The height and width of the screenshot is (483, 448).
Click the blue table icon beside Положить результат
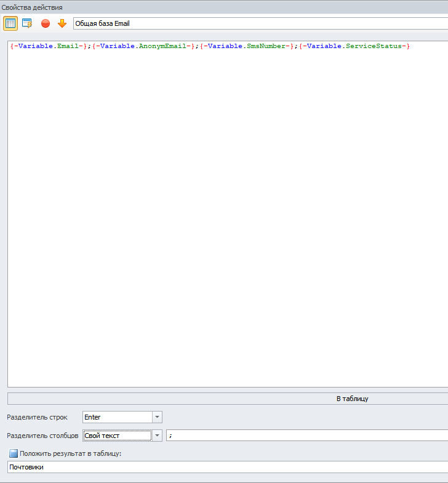14,454
